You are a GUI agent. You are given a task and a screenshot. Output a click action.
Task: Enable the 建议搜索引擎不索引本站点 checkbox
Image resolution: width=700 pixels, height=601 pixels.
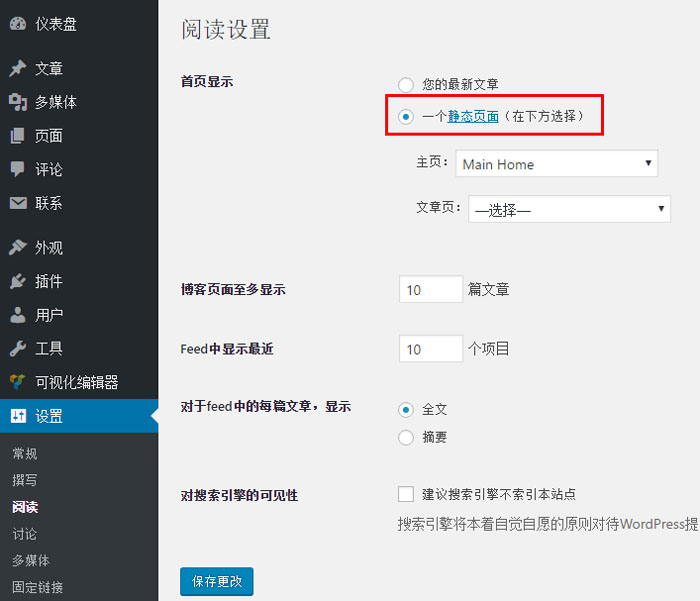(x=406, y=494)
